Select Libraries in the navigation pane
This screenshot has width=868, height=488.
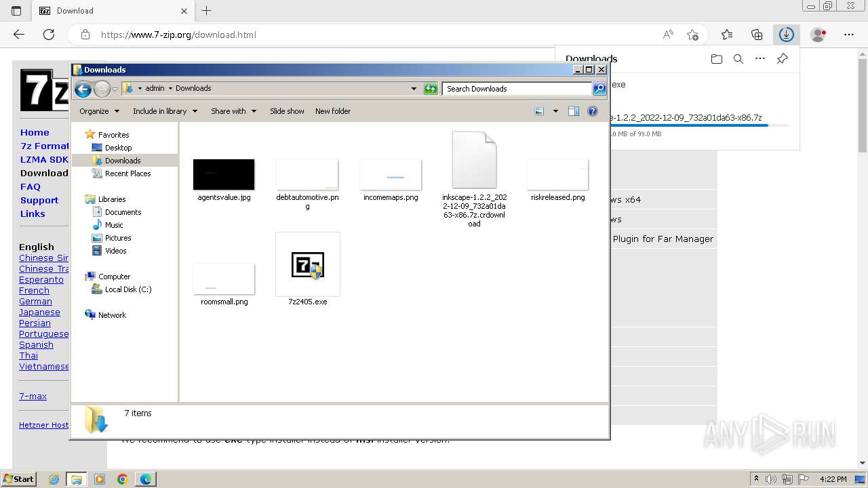click(x=112, y=199)
